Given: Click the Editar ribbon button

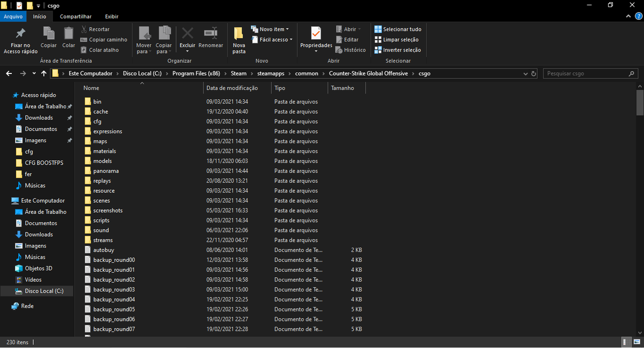Looking at the screenshot, I should tap(347, 40).
